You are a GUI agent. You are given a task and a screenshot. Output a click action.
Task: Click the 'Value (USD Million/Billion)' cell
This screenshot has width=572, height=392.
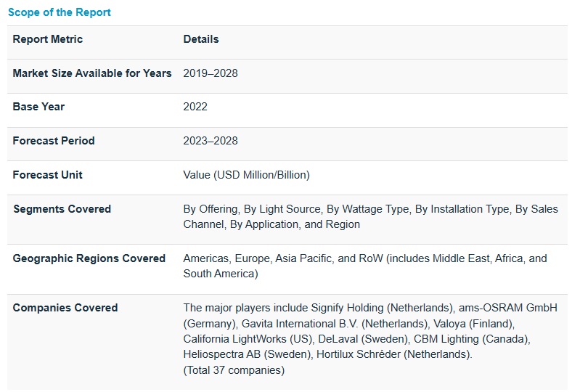pyautogui.click(x=246, y=175)
